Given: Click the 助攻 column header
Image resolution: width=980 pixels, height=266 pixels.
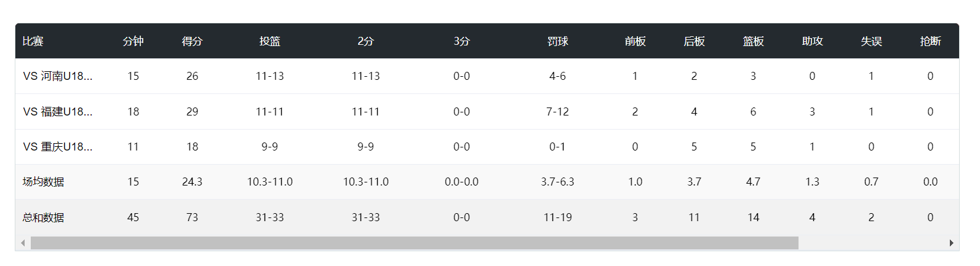Looking at the screenshot, I should (x=812, y=41).
